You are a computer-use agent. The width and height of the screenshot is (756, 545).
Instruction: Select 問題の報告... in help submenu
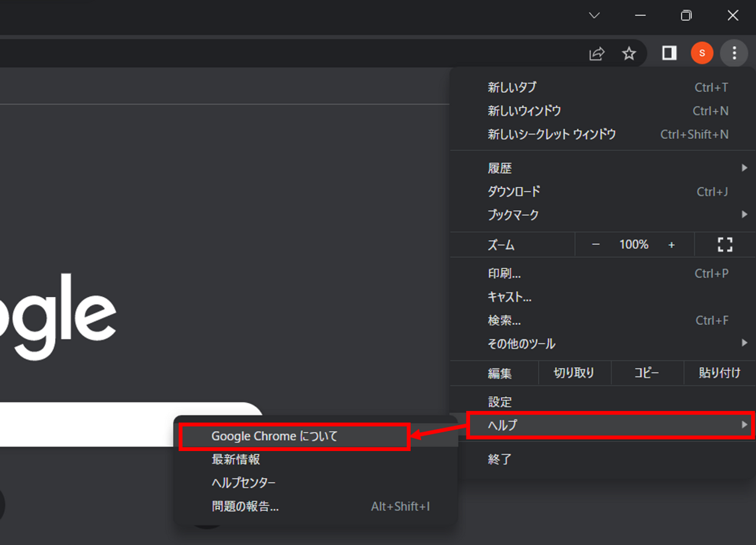coord(316,506)
